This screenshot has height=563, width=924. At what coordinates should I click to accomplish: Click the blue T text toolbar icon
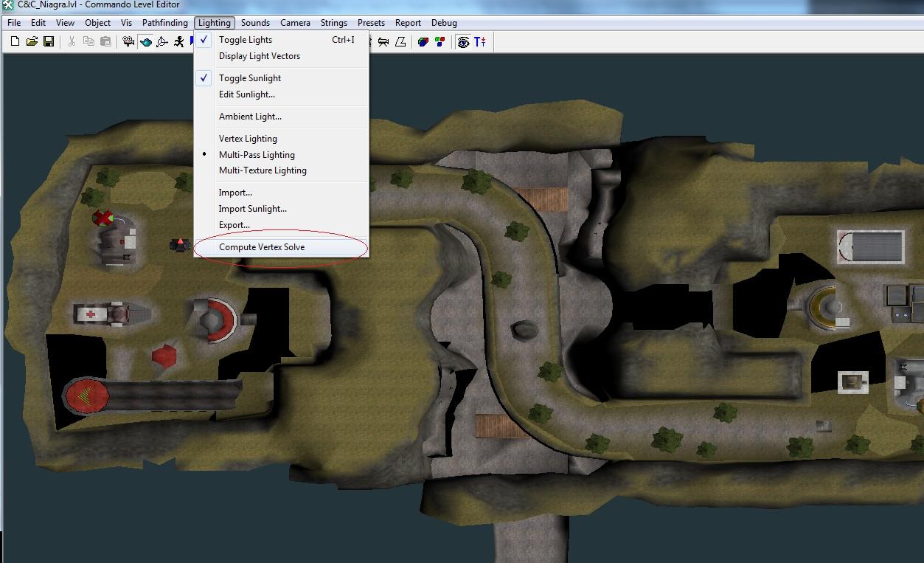click(480, 42)
